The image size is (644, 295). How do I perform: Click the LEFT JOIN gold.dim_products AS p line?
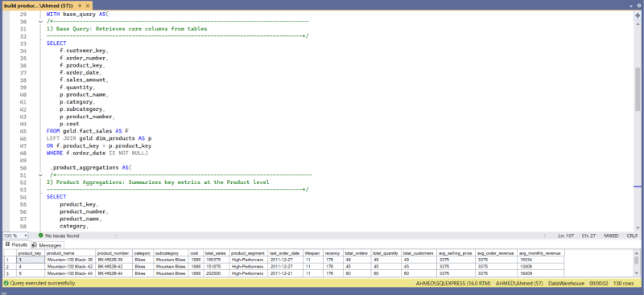click(99, 139)
